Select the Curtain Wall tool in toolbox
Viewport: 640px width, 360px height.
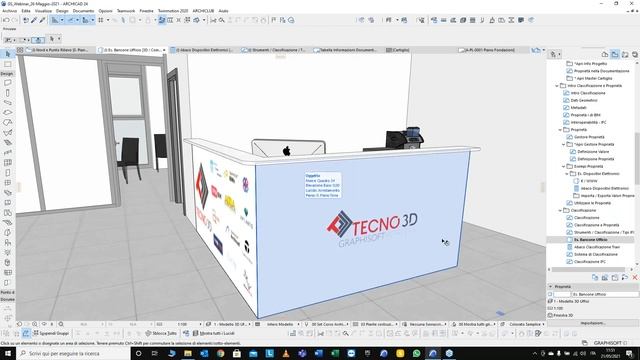[x=7, y=162]
